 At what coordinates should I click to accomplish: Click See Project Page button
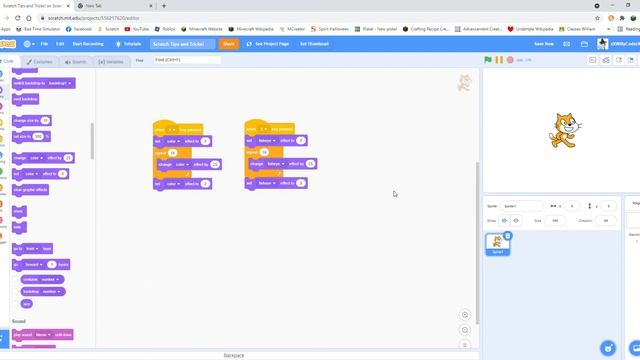tap(268, 44)
